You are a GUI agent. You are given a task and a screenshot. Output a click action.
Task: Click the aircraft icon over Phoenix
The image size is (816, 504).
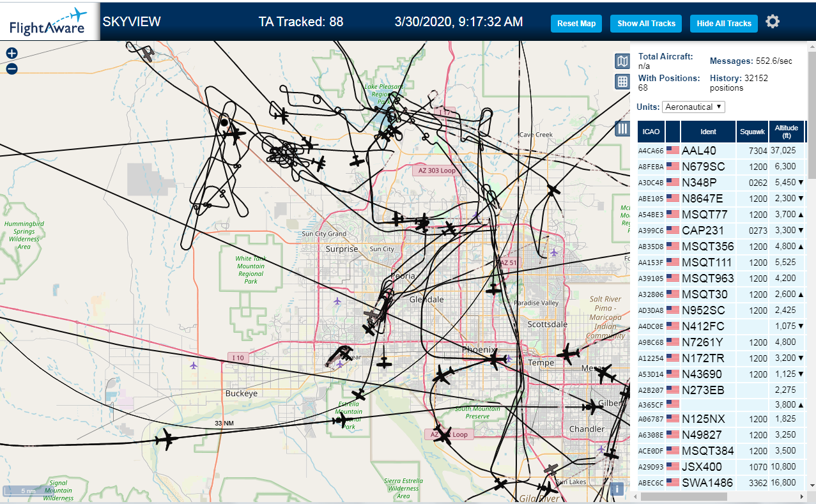[494, 360]
